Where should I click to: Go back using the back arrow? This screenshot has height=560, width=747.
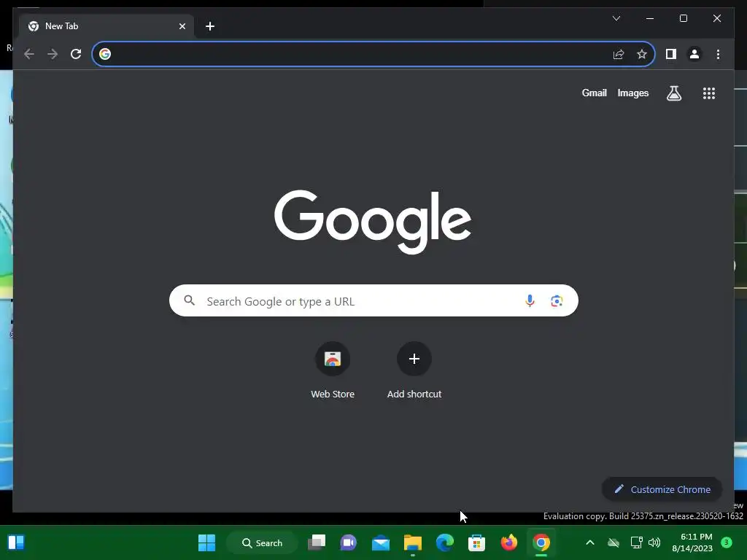[x=29, y=54]
